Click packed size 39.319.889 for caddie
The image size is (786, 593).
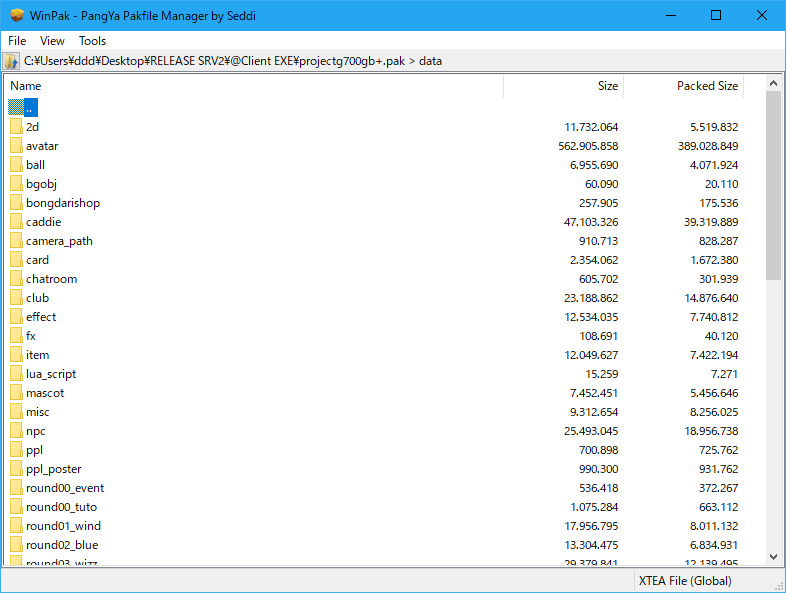tap(711, 222)
